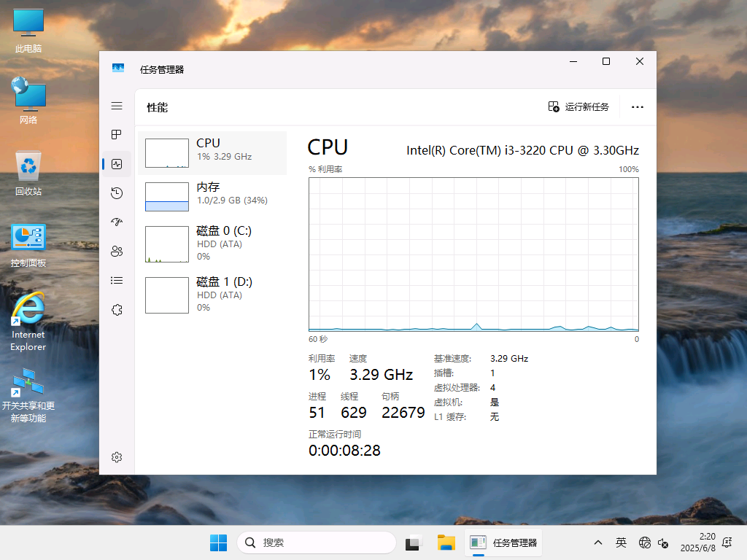This screenshot has width=747, height=560.
Task: Click the 性能 page heading
Action: (158, 107)
